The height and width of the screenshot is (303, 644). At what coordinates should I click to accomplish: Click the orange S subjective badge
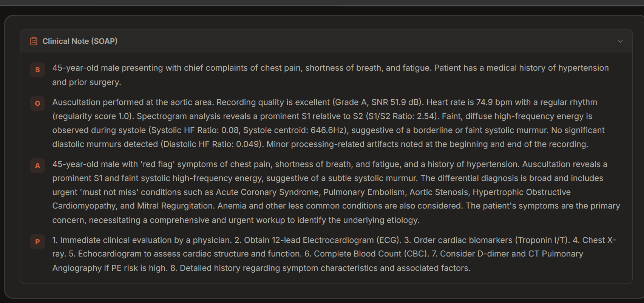point(37,70)
